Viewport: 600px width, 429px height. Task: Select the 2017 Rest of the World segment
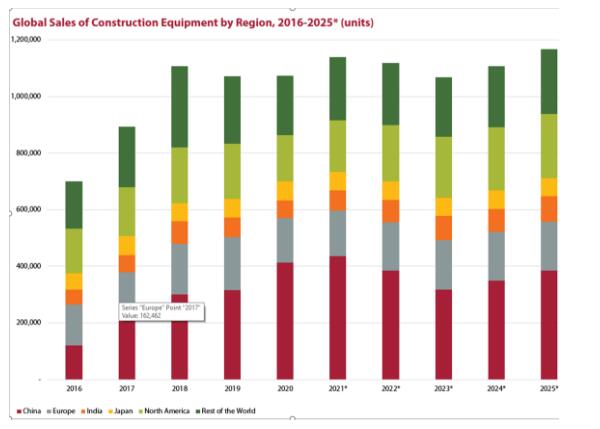[x=127, y=157]
